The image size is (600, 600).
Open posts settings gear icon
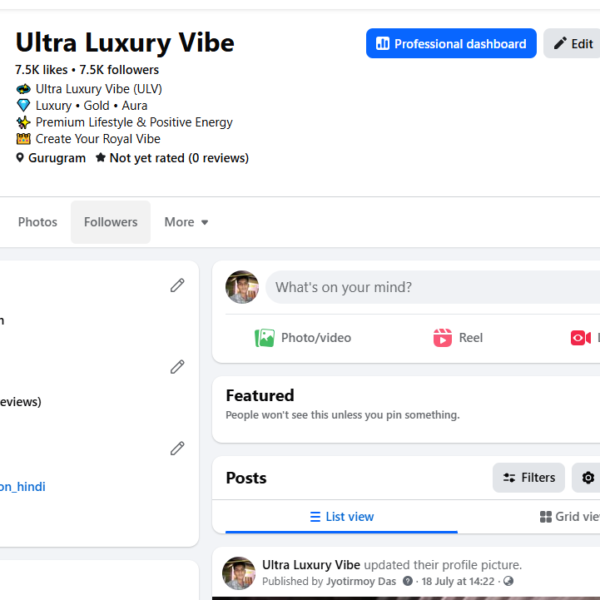[x=588, y=478]
